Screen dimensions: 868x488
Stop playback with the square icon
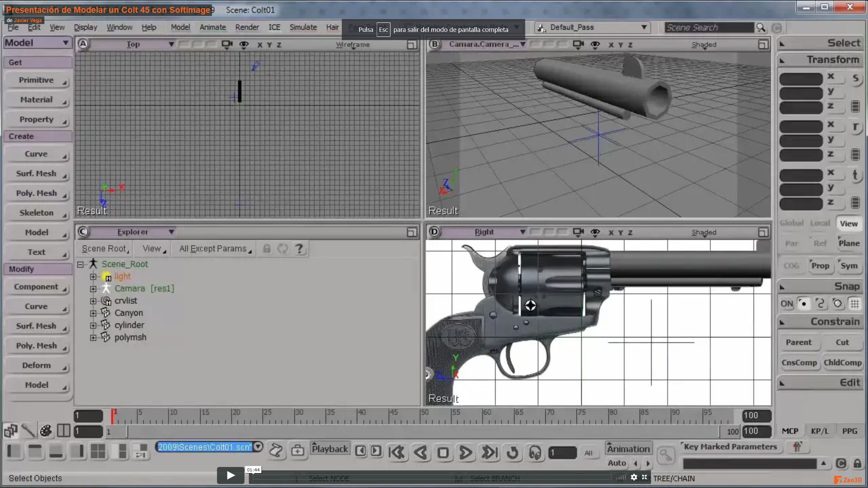pos(443,452)
